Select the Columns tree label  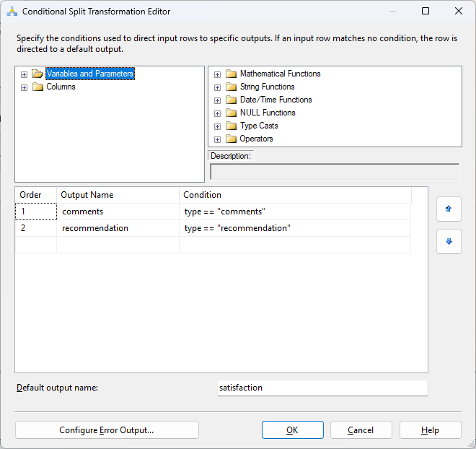[61, 87]
